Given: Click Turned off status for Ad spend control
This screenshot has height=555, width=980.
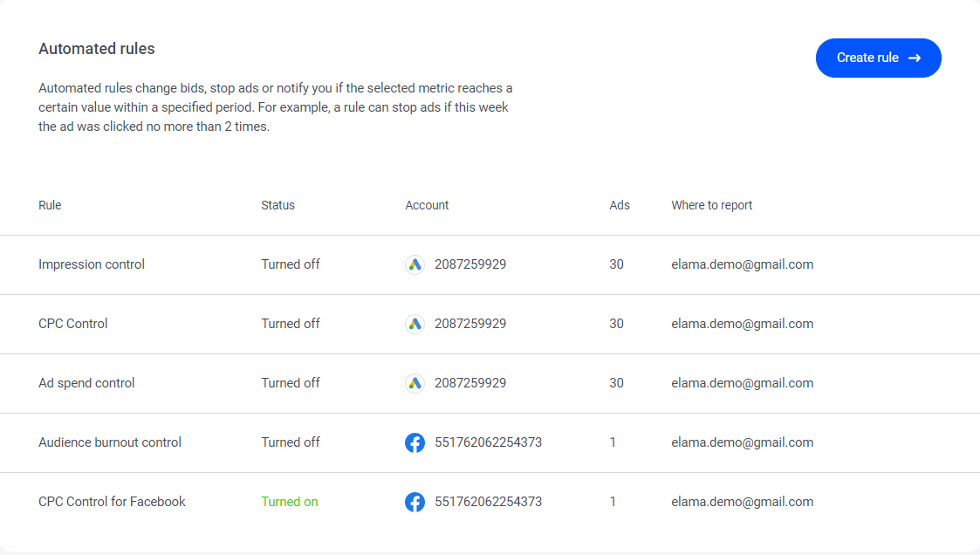Looking at the screenshot, I should click(x=291, y=383).
